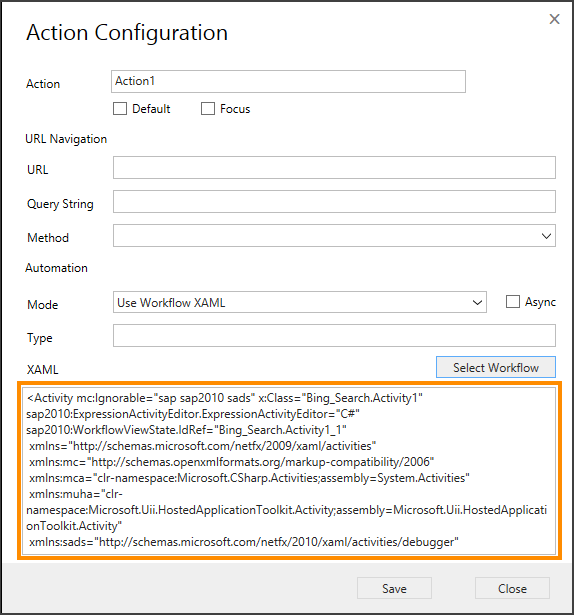Open the Mode dropdown showing Use Workflow XAML
This screenshot has height=616, width=574.
pyautogui.click(x=300, y=302)
